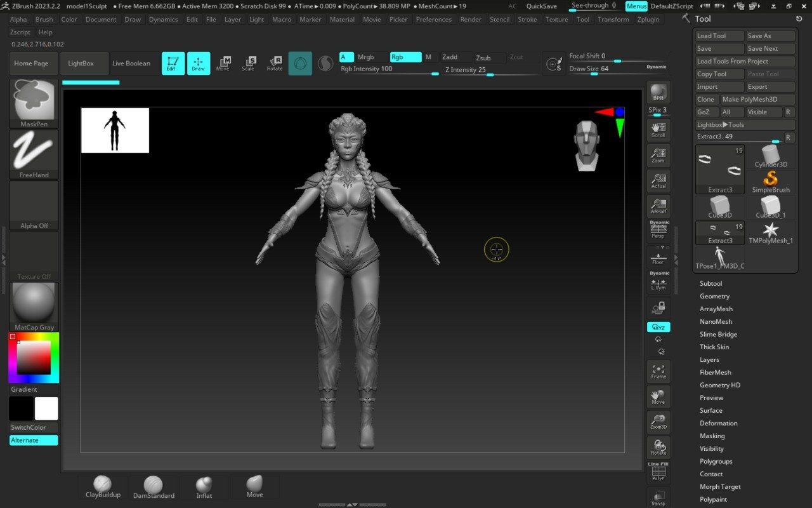The height and width of the screenshot is (508, 812).
Task: Expand the Geometry subpalette
Action: (714, 296)
